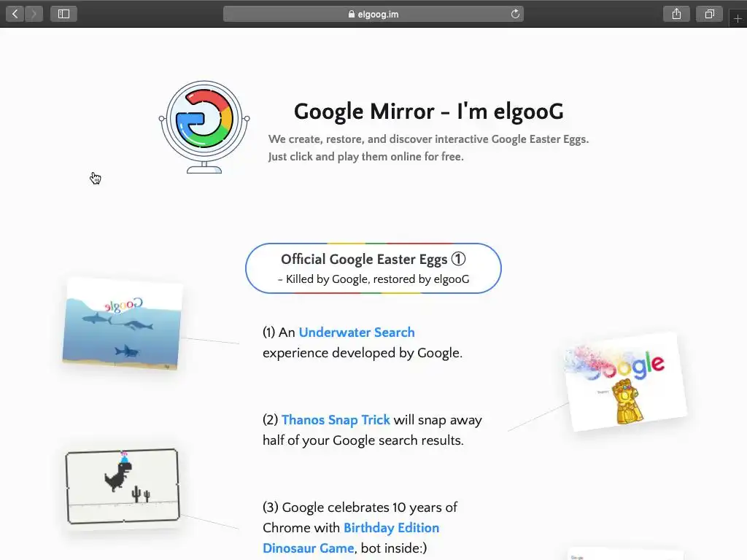Click the 'We create, restore, and discover' tagline
The height and width of the screenshot is (560, 747).
click(x=429, y=139)
